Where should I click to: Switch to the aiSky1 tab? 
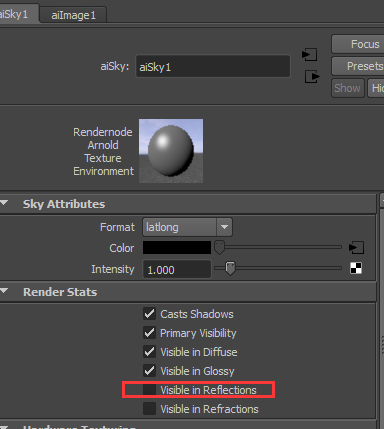(18, 14)
